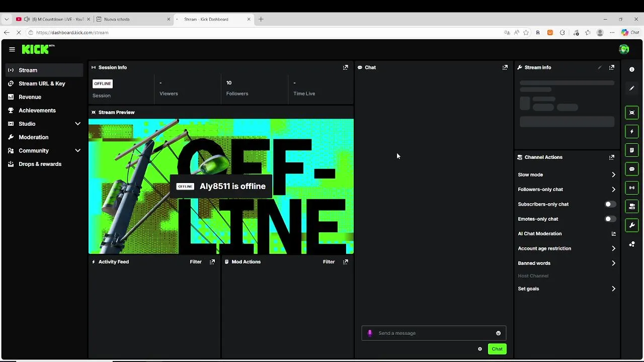This screenshot has height=362, width=644.
Task: Pop out the Channel Actions panel
Action: pyautogui.click(x=611, y=157)
